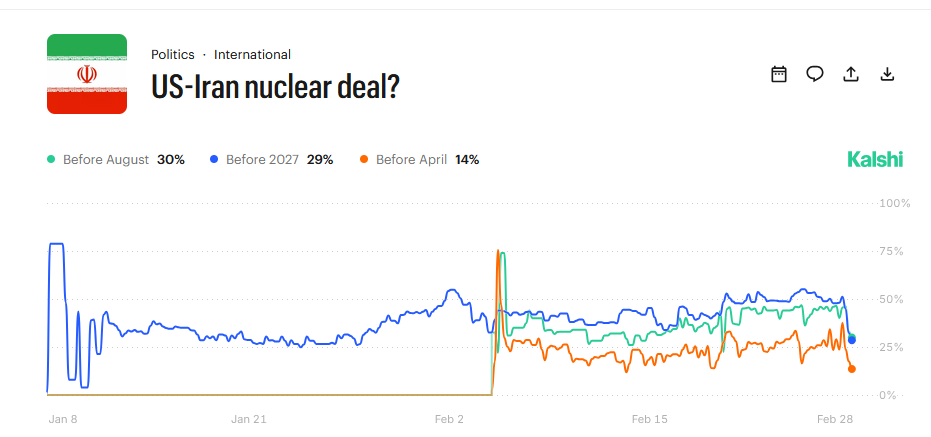Click the green Before August legend dot
Viewport: 931px width, 437px height.
(51, 159)
